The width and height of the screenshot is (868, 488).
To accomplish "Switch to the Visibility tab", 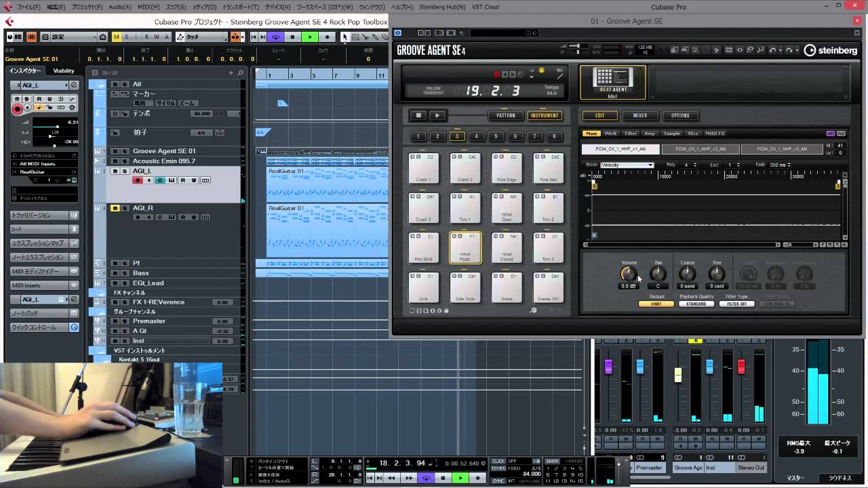I will click(x=64, y=71).
